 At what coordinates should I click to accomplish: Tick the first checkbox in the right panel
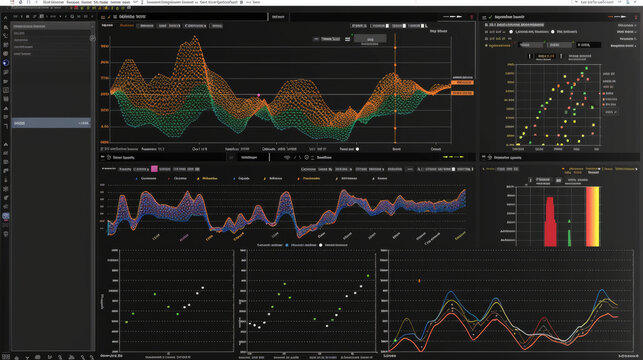click(487, 32)
